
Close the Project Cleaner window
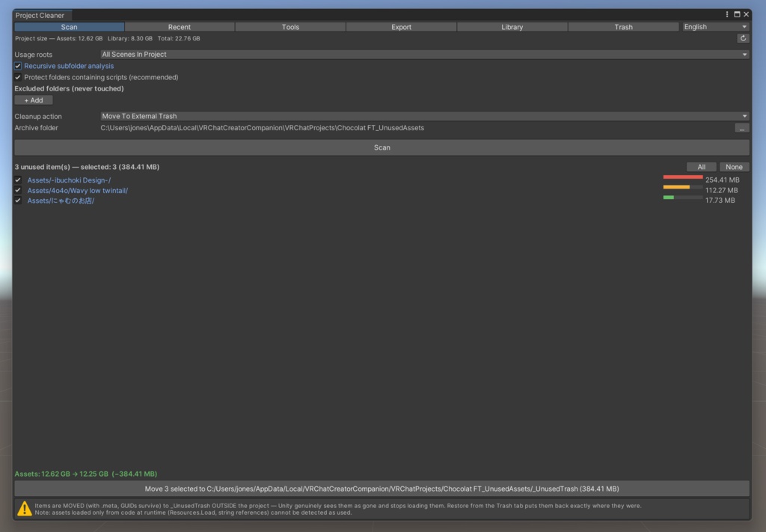(x=746, y=15)
